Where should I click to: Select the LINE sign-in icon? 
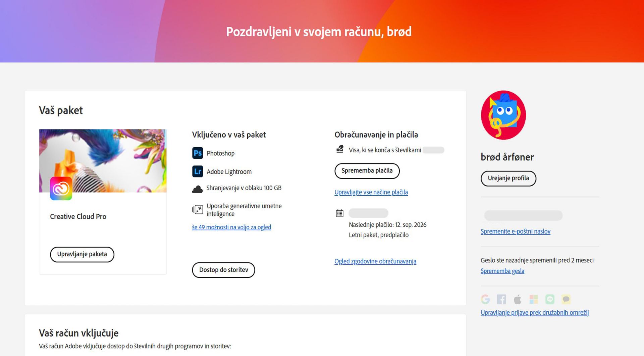[549, 299]
